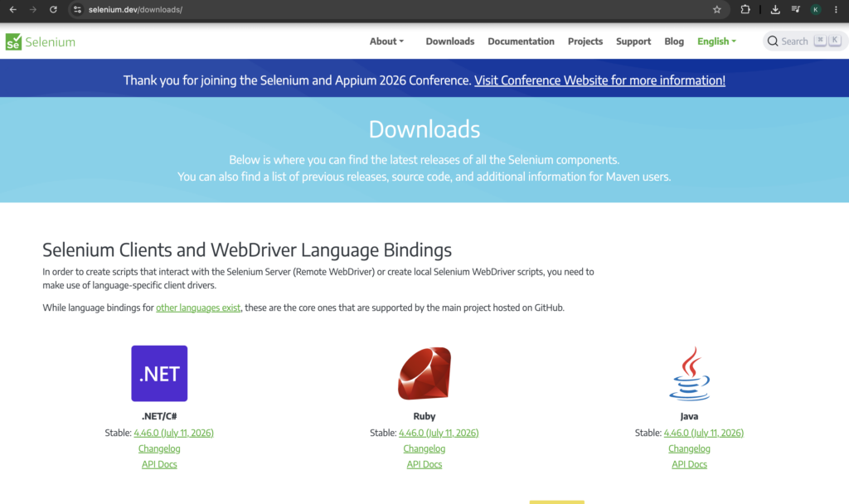Bookmark this page with the star icon
Viewport: 849px width, 504px height.
(x=717, y=9)
